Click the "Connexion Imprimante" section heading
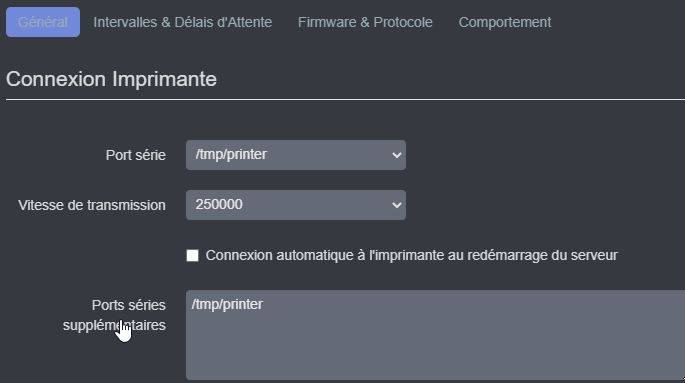This screenshot has height=383, width=685. point(111,79)
